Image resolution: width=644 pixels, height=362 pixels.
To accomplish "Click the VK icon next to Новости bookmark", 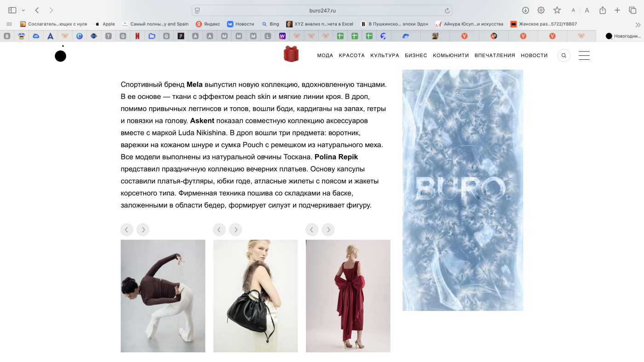I will (x=229, y=23).
